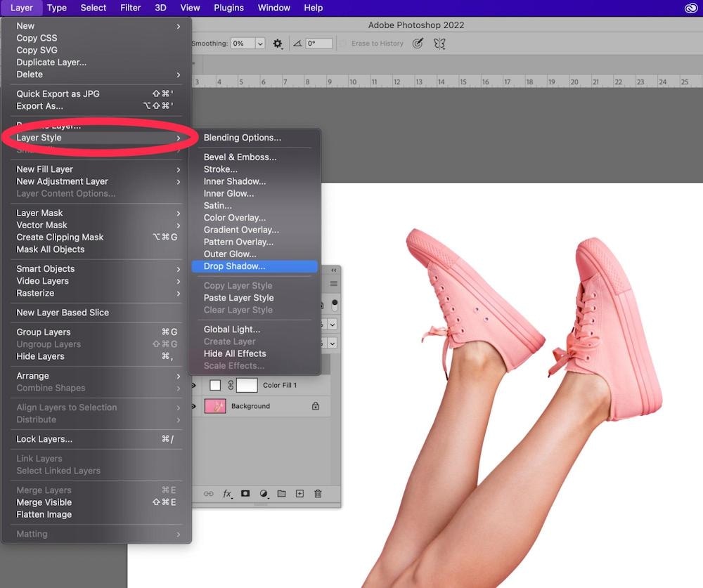Click the add layer mask icon
Viewport: 703px width, 588px height.
(x=245, y=494)
